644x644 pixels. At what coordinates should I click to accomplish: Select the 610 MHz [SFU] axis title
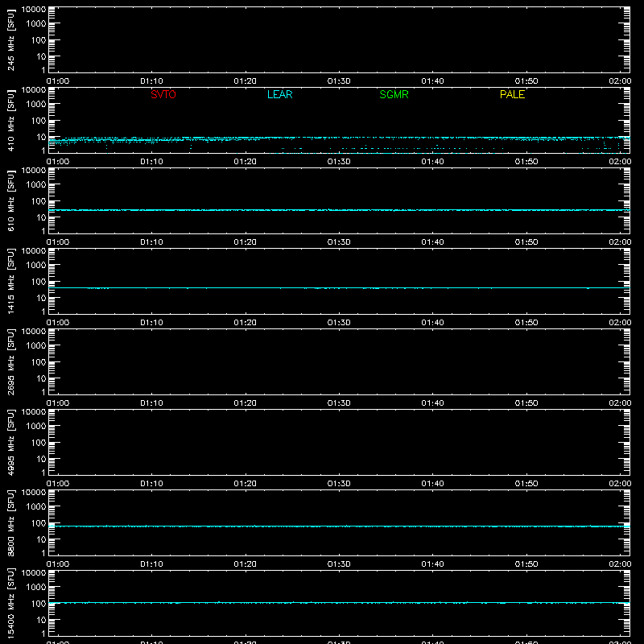10,200
